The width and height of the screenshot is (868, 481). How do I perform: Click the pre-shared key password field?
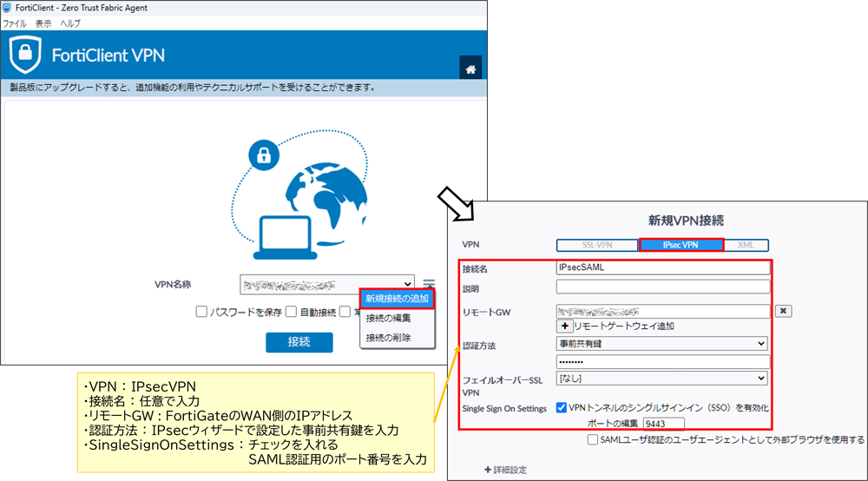(662, 362)
